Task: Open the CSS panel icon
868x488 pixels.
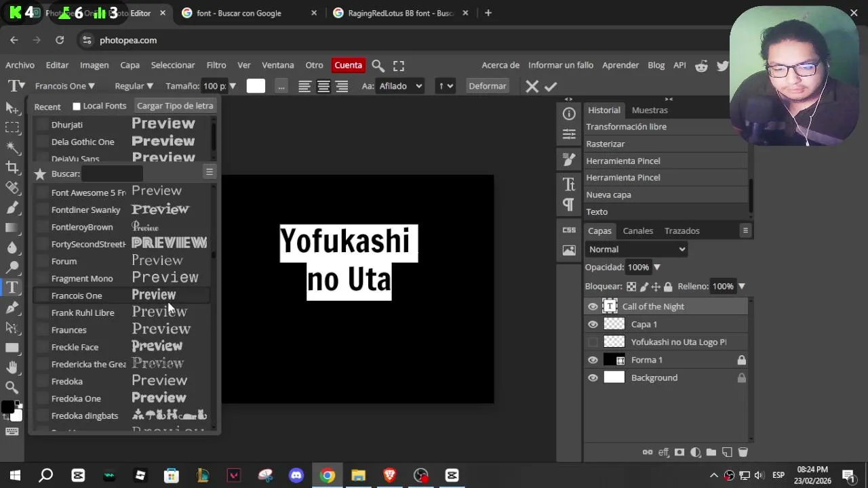Action: (569, 230)
